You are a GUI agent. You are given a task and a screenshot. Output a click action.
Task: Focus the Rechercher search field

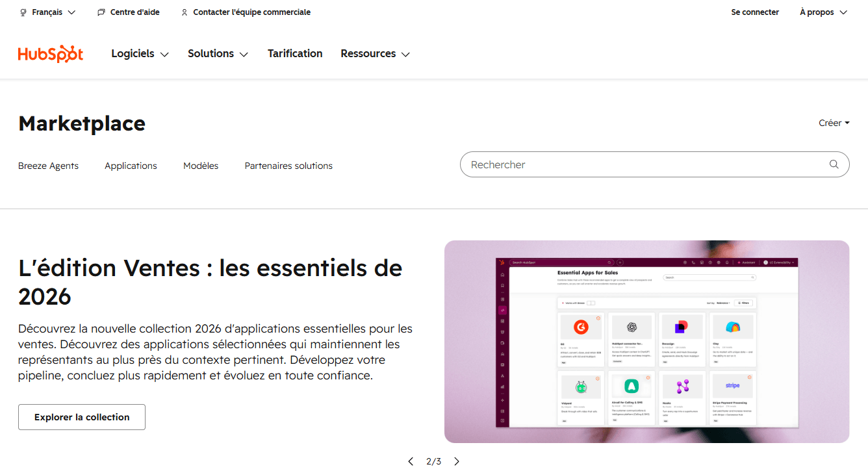654,164
